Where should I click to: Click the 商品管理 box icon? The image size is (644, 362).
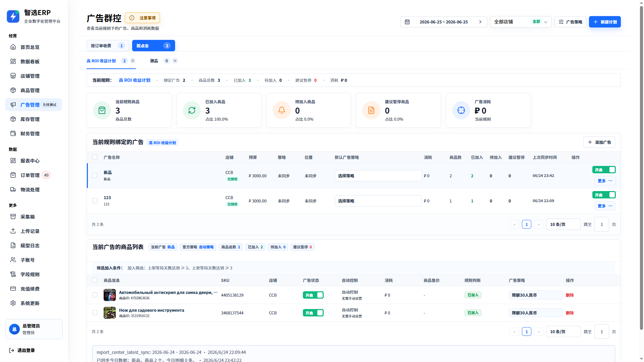pos(13,90)
